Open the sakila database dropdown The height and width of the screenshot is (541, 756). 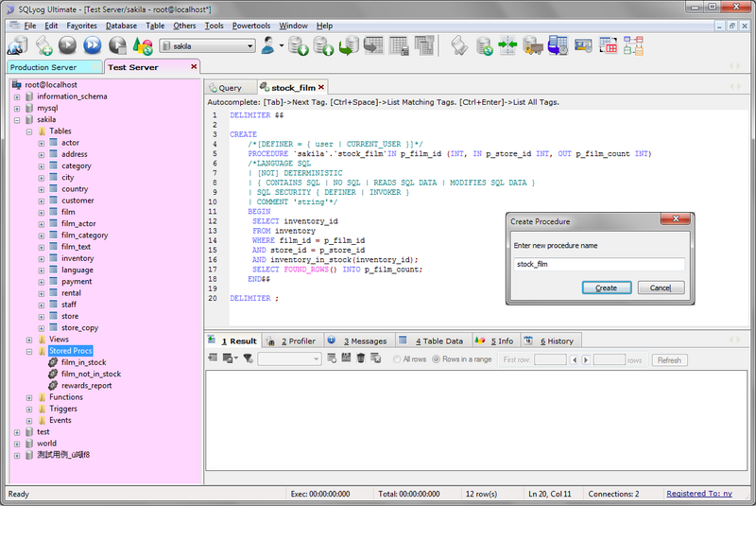249,45
